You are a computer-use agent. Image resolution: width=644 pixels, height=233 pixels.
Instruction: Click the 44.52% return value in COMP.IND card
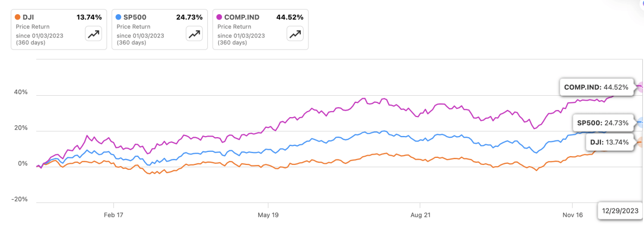[290, 17]
